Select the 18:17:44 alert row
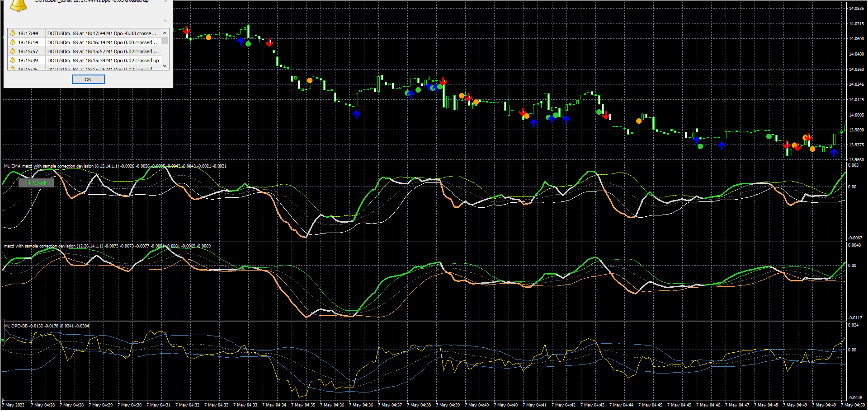The width and height of the screenshot is (868, 411). click(x=84, y=33)
